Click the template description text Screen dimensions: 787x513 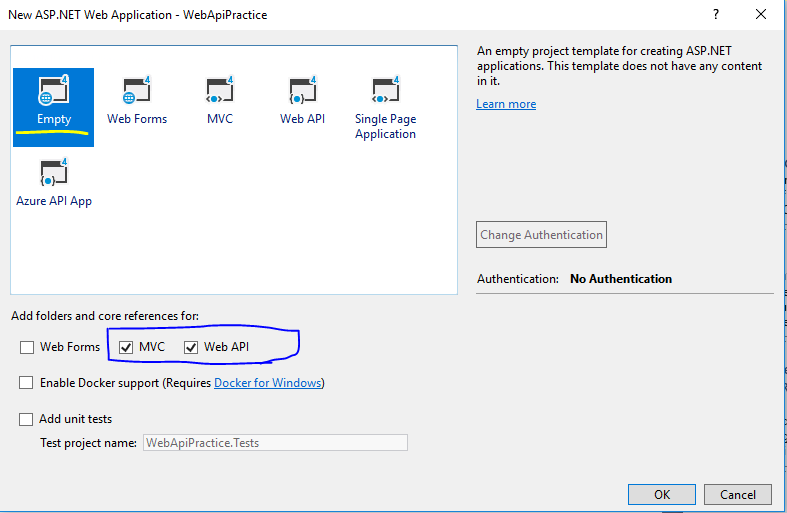coord(619,66)
